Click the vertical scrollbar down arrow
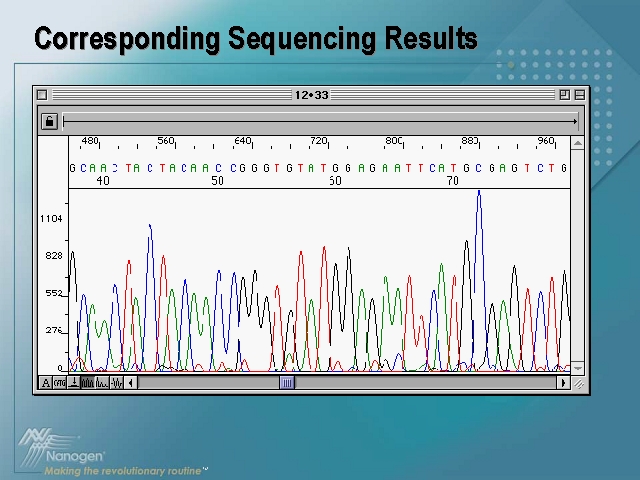Image resolution: width=640 pixels, height=480 pixels. click(x=578, y=368)
